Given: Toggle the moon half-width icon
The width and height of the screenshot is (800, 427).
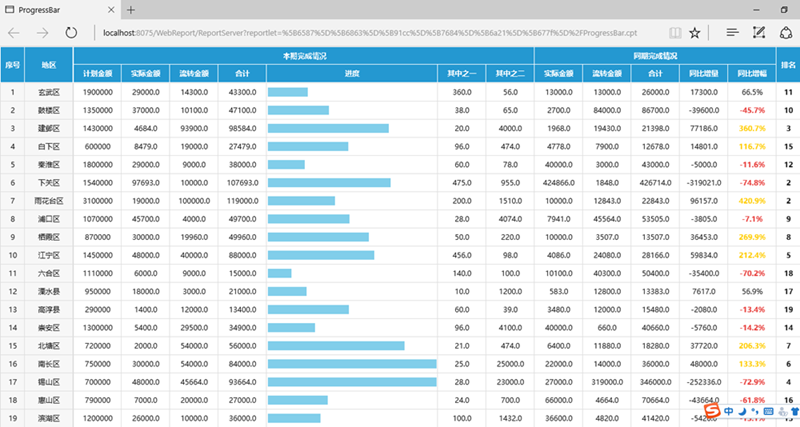Looking at the screenshot, I should [x=741, y=410].
